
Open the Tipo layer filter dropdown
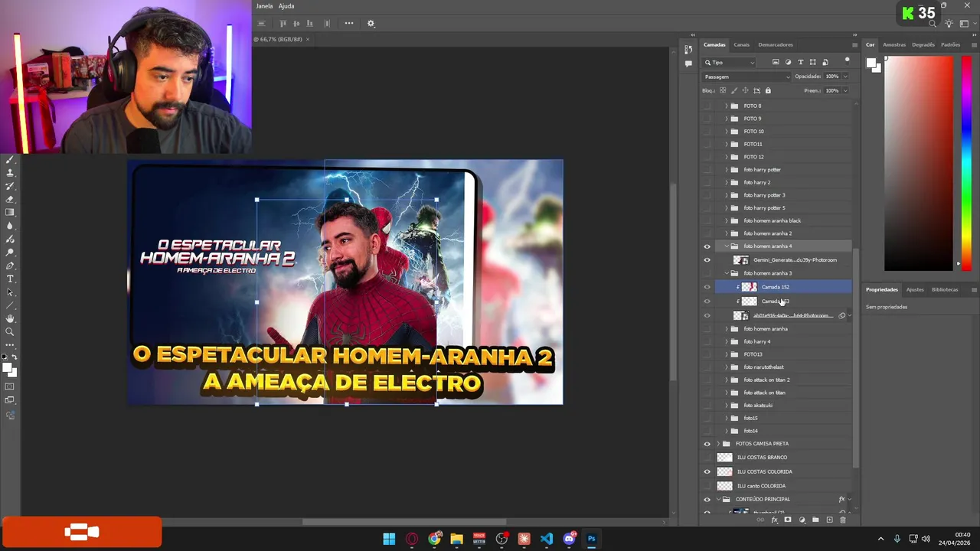730,62
